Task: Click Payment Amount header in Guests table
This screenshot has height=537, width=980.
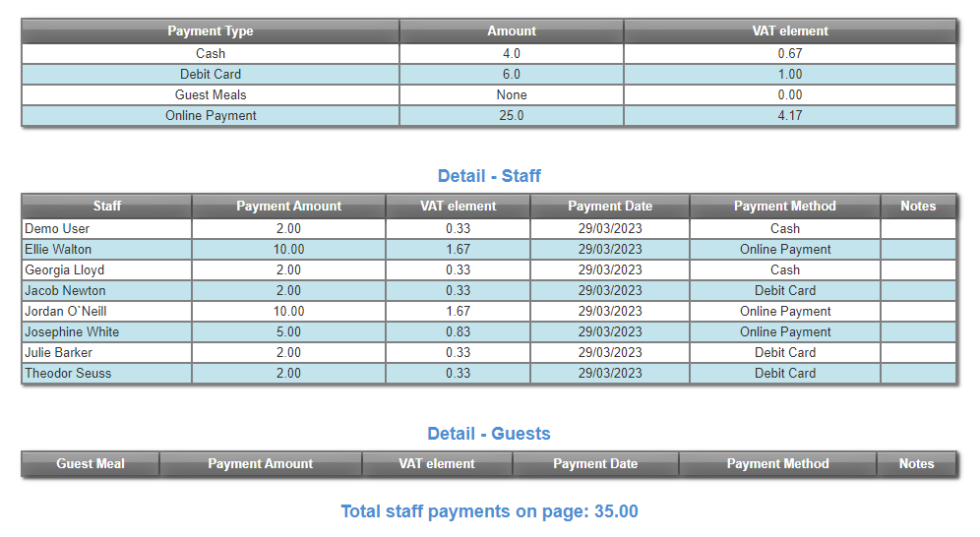Action: point(261,464)
